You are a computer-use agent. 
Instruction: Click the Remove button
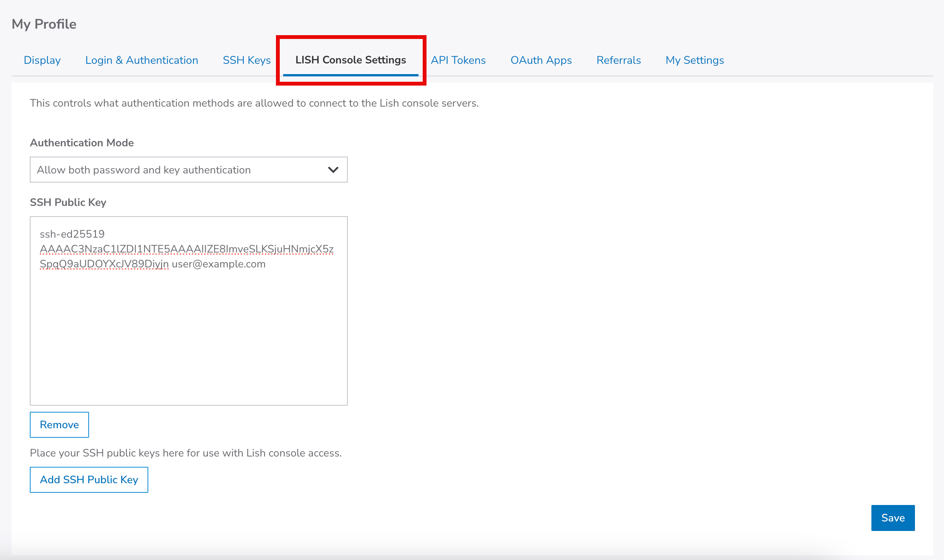(59, 424)
